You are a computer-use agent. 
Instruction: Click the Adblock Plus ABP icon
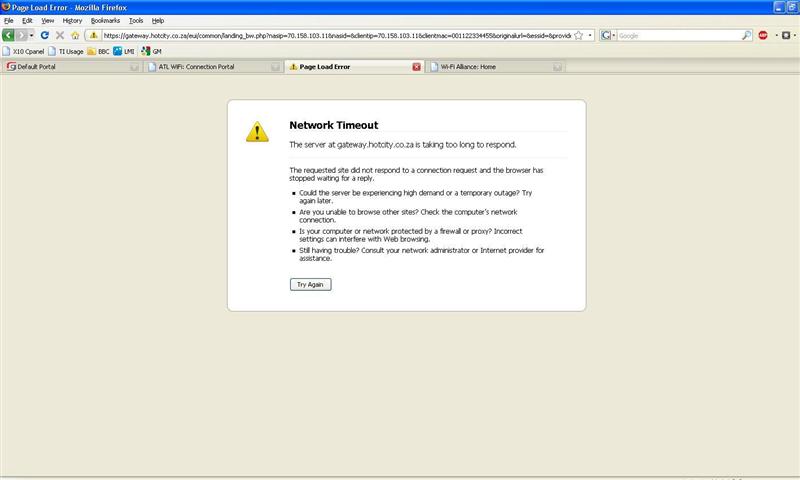click(x=763, y=35)
